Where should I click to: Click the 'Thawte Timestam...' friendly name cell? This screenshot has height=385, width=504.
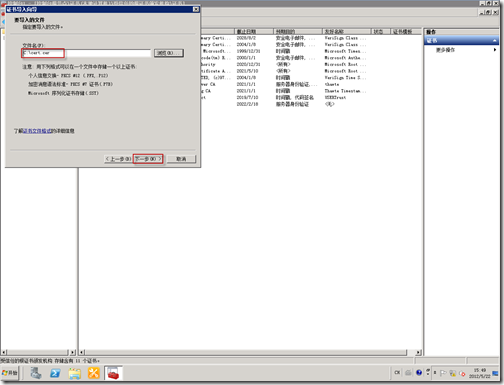[x=345, y=91]
